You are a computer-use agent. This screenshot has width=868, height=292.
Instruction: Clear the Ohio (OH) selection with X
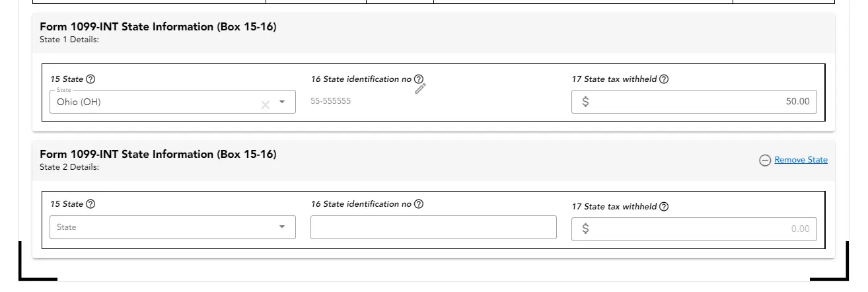click(x=266, y=104)
